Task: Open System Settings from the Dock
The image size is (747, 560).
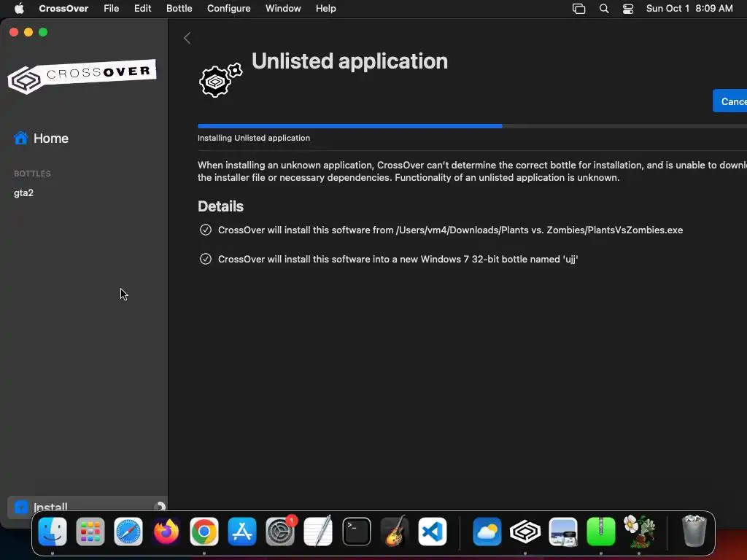Action: [x=280, y=531]
